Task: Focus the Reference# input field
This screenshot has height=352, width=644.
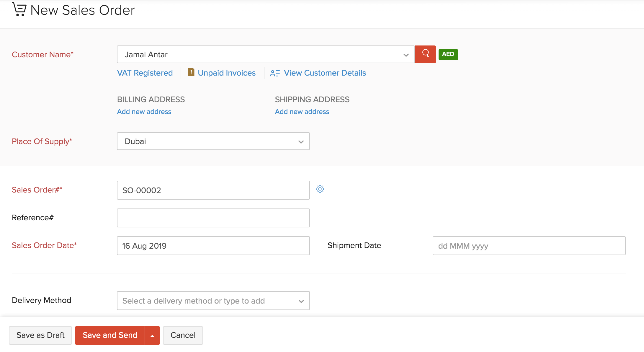Action: coord(213,218)
